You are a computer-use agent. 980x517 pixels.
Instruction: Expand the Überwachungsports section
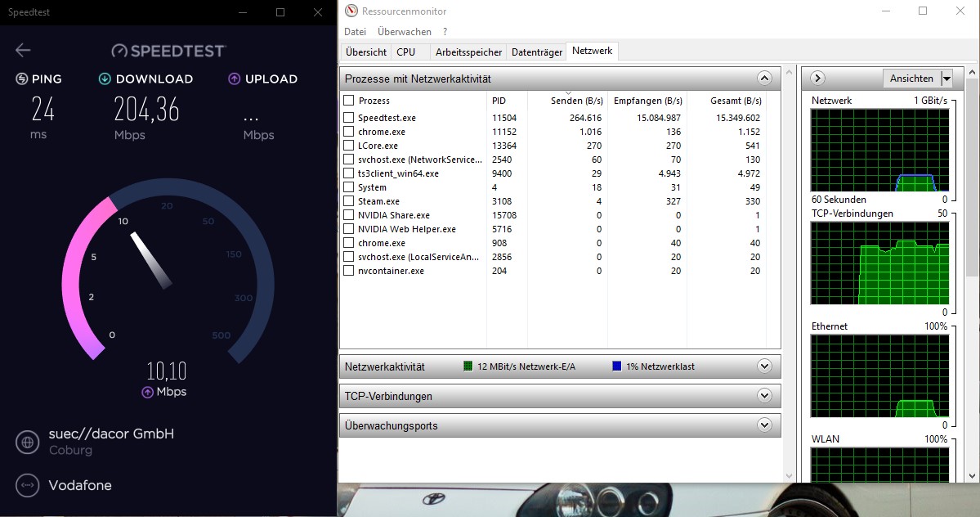pos(764,425)
